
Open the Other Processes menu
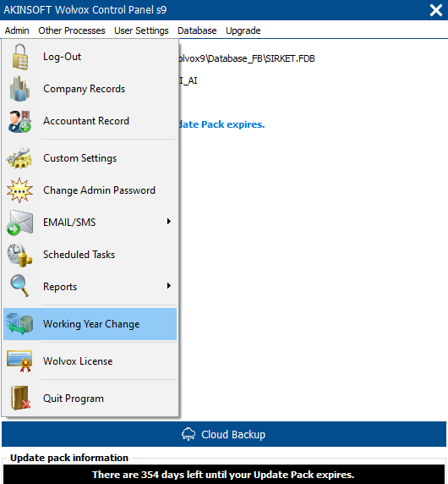72,30
